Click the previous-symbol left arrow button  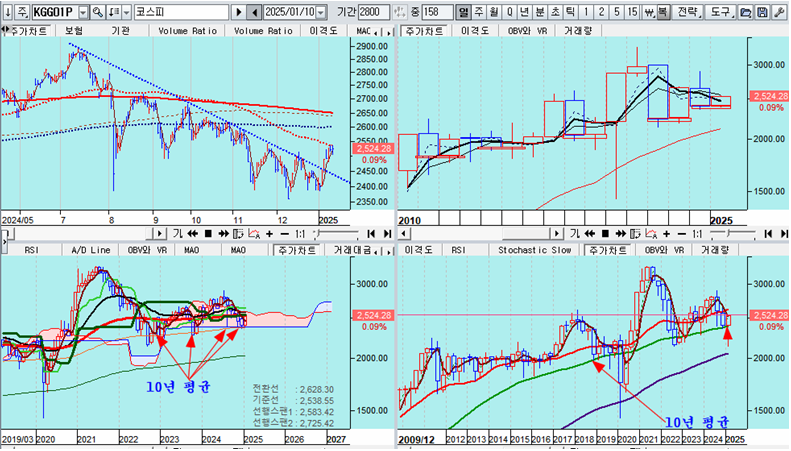(255, 12)
